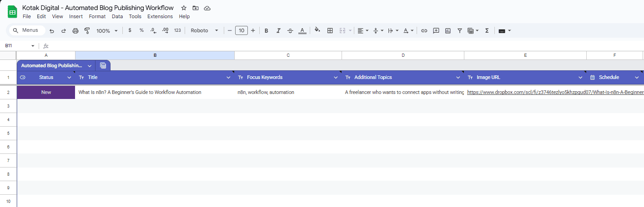Click the font size field

[x=241, y=30]
